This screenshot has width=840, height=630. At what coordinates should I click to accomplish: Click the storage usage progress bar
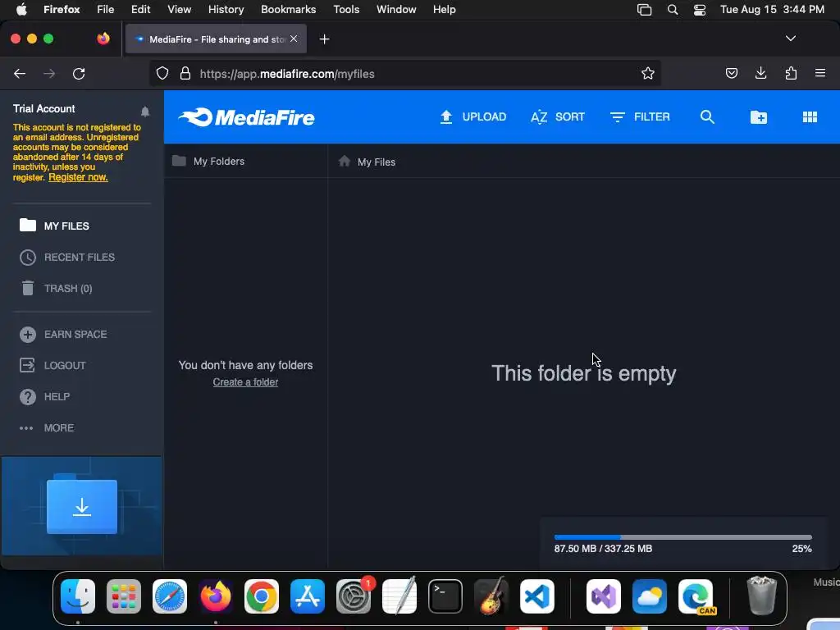click(x=683, y=536)
